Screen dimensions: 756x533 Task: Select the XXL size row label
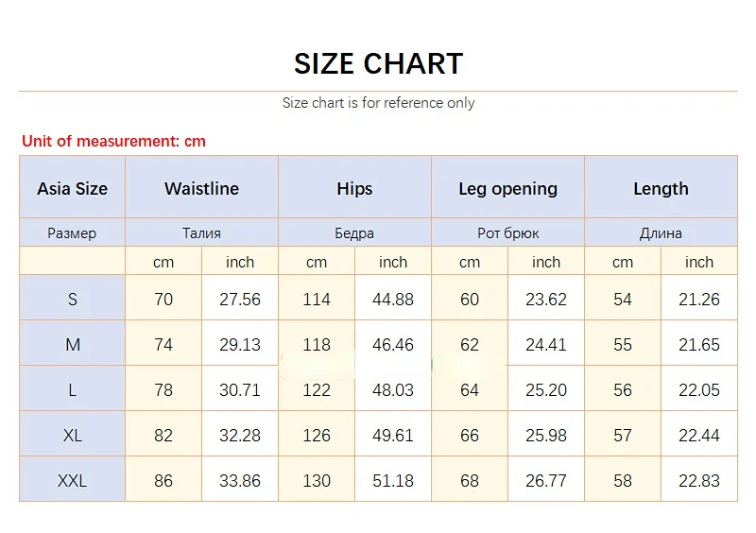pyautogui.click(x=72, y=481)
